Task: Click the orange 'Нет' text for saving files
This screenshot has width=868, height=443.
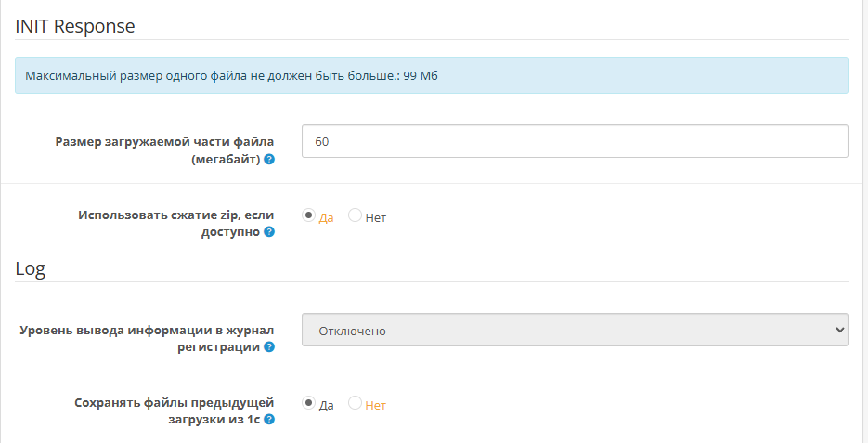Action: (375, 406)
